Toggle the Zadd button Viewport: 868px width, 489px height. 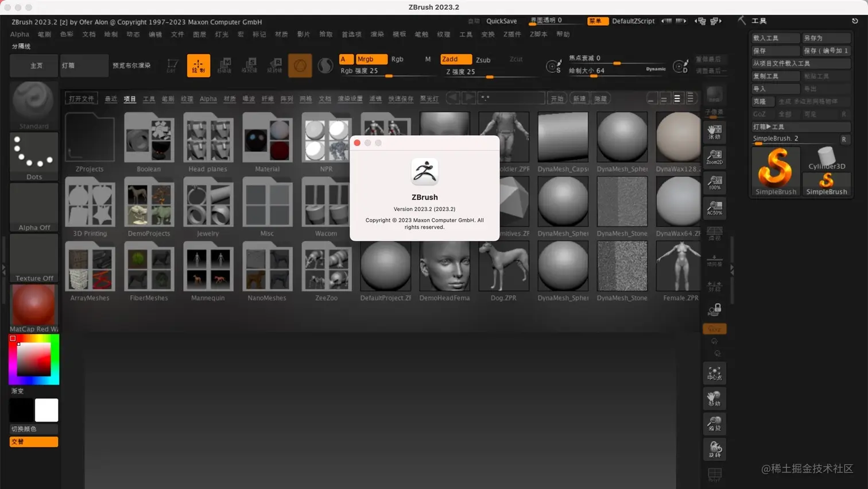click(x=456, y=59)
